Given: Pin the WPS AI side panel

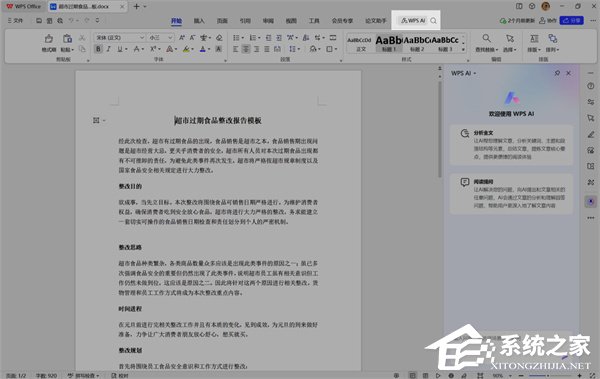Looking at the screenshot, I should point(557,73).
